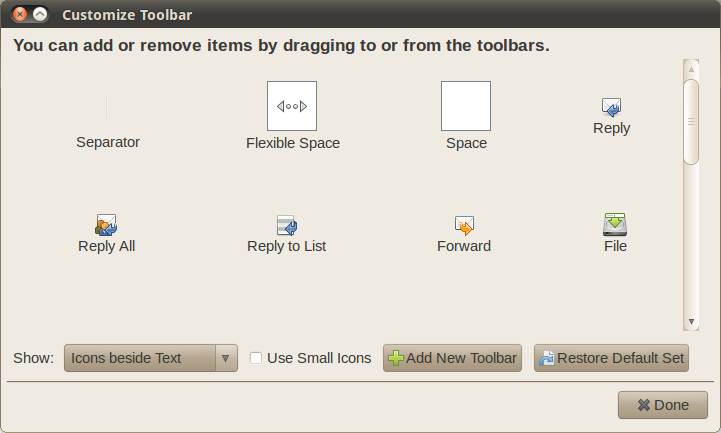Click the Icons beside Text dropdown arrow
The image size is (721, 433).
(x=226, y=358)
